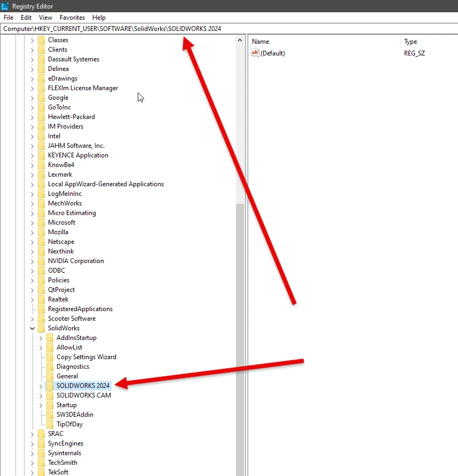Select the Lexmark folder icon
The image size is (458, 476).
coord(41,174)
